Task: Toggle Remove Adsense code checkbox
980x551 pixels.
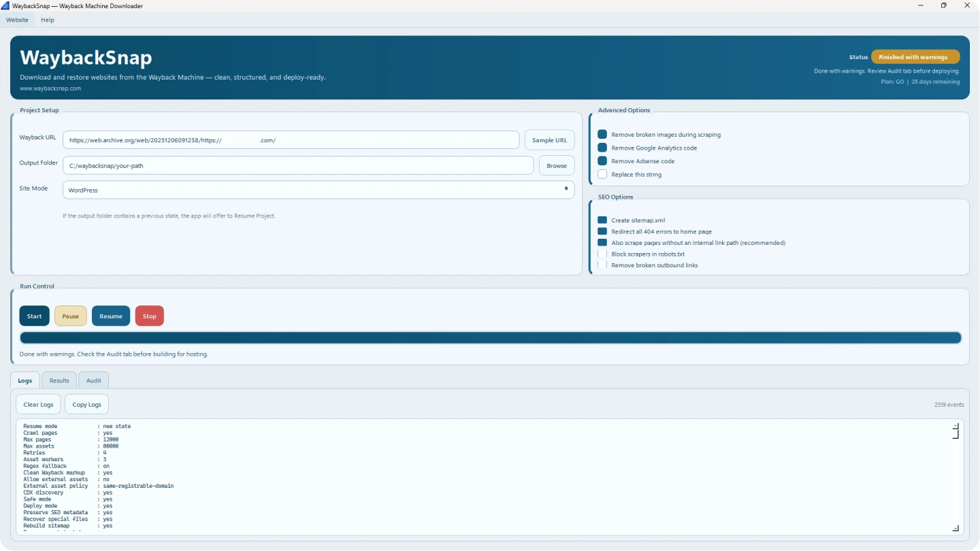Action: click(602, 161)
